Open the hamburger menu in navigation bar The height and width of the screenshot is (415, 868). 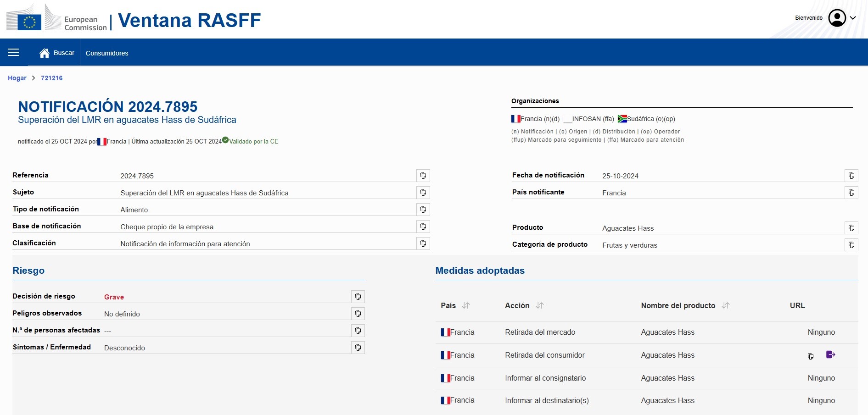pyautogui.click(x=13, y=52)
